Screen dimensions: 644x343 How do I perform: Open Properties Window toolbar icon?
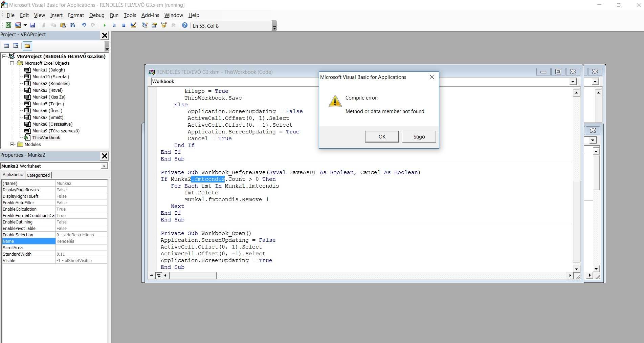point(154,25)
